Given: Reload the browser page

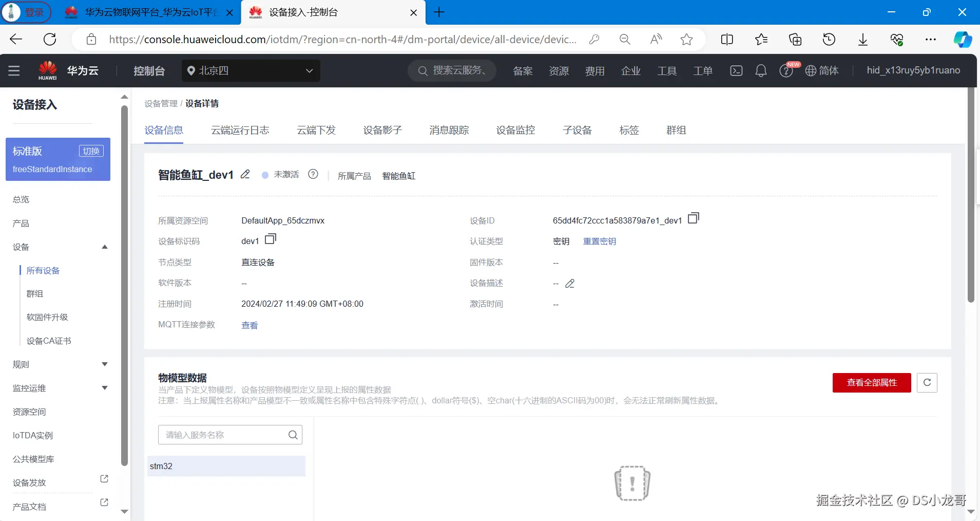Looking at the screenshot, I should [50, 40].
